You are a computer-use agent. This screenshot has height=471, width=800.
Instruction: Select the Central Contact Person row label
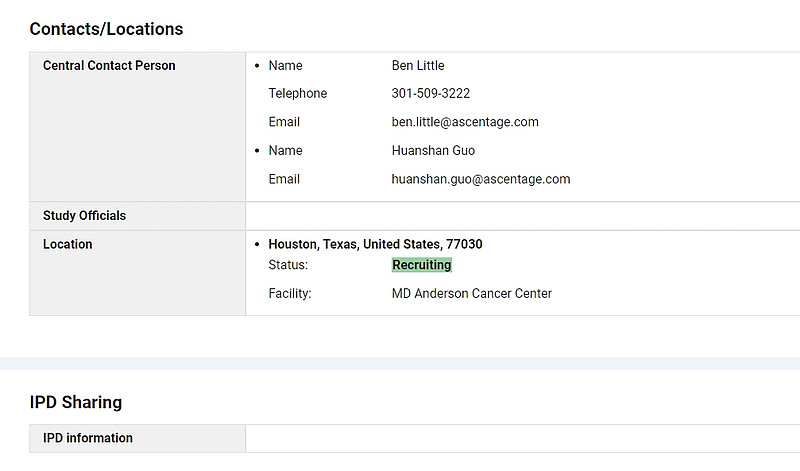(x=109, y=65)
